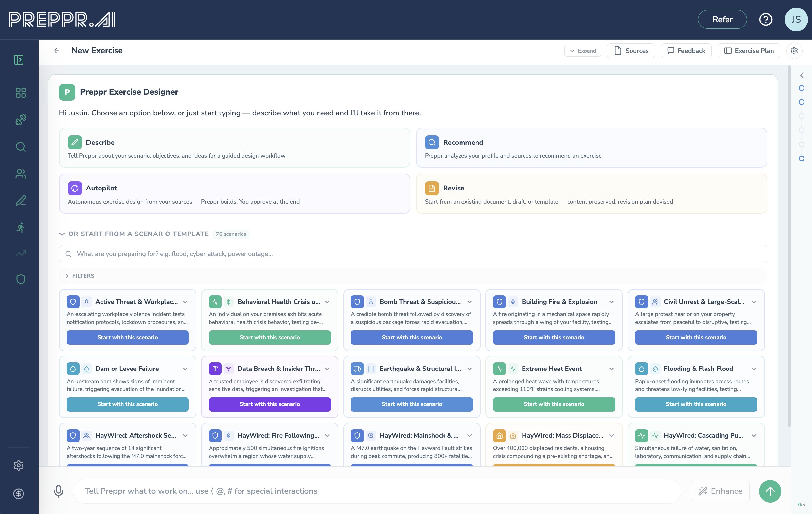Click the Refer button
Image resolution: width=812 pixels, height=514 pixels.
point(722,20)
